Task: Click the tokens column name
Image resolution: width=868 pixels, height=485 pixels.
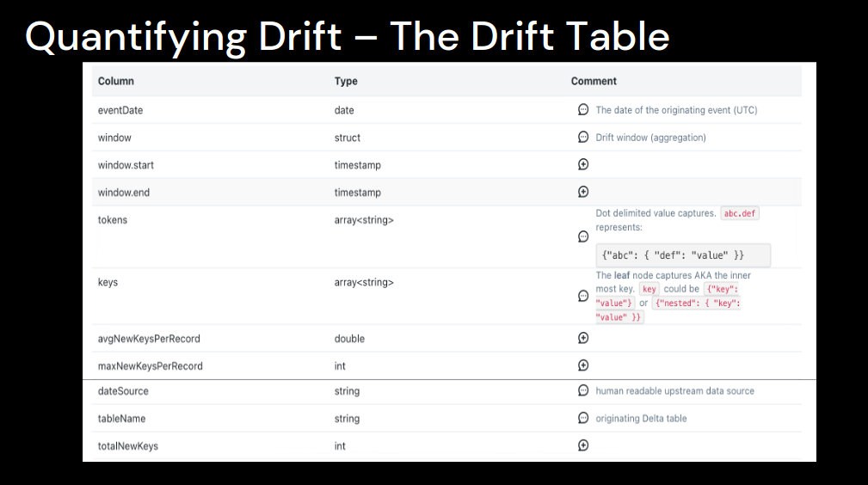Action: 113,220
